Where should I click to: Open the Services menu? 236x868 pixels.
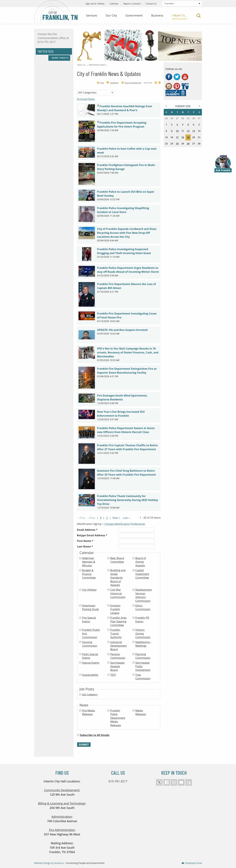pos(91,16)
